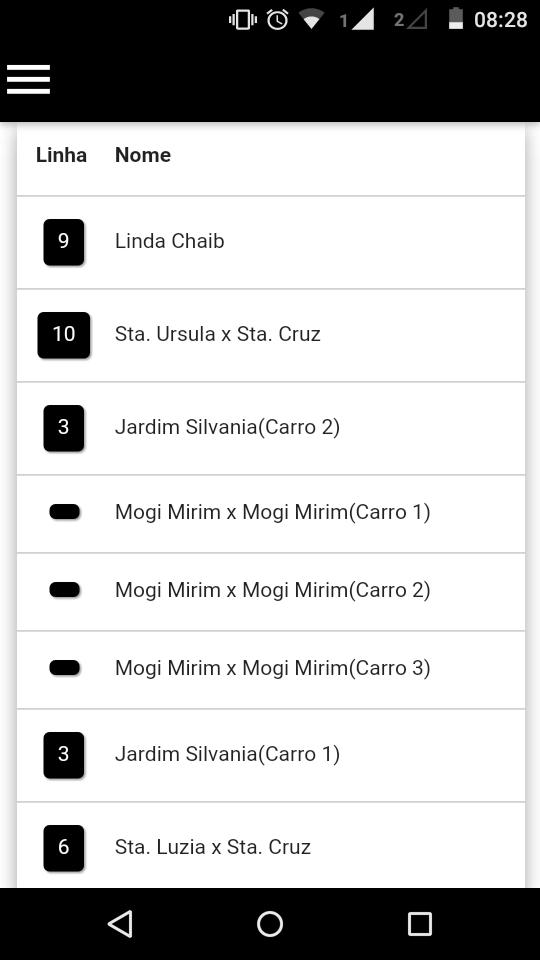540x960 pixels.
Task: Open the hamburger navigation menu
Action: (28, 79)
